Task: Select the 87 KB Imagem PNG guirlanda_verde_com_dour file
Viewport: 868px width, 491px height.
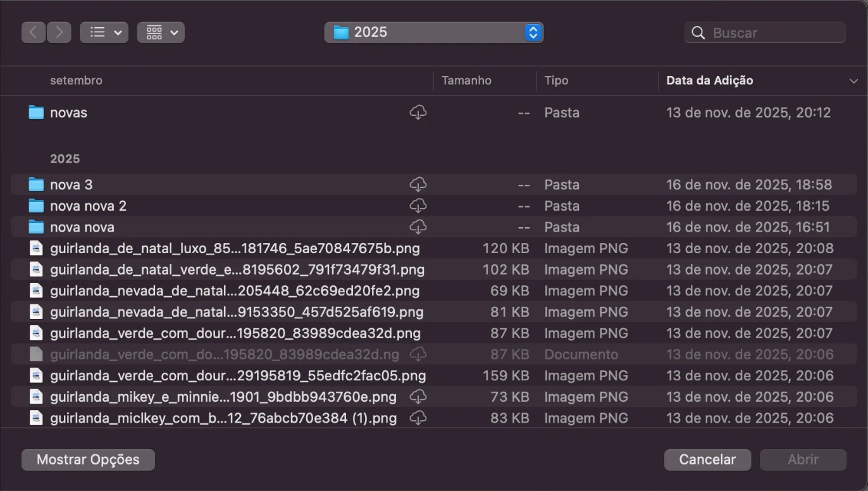Action: (x=235, y=333)
